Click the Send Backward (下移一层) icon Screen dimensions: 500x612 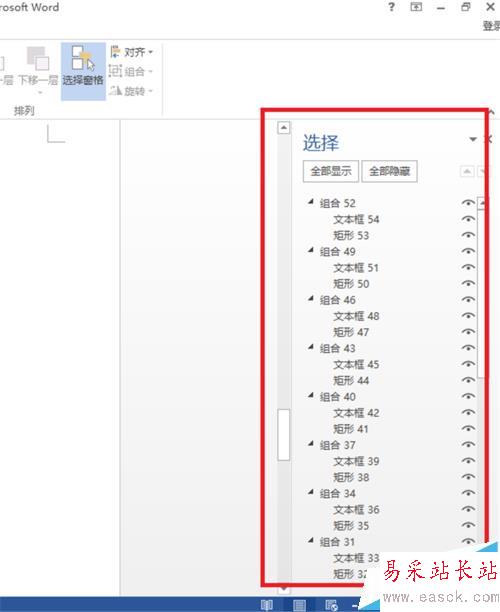pos(38,59)
